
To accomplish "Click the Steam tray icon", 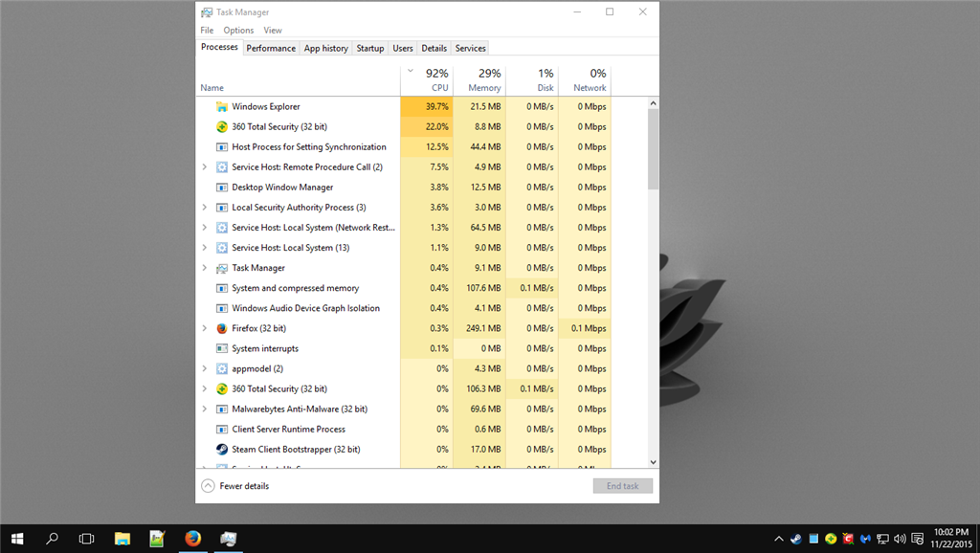I will [795, 539].
